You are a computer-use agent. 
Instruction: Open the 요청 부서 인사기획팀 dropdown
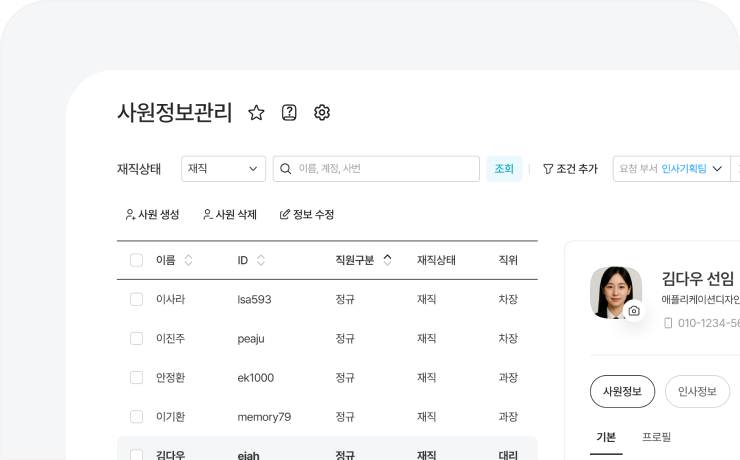[x=671, y=168]
